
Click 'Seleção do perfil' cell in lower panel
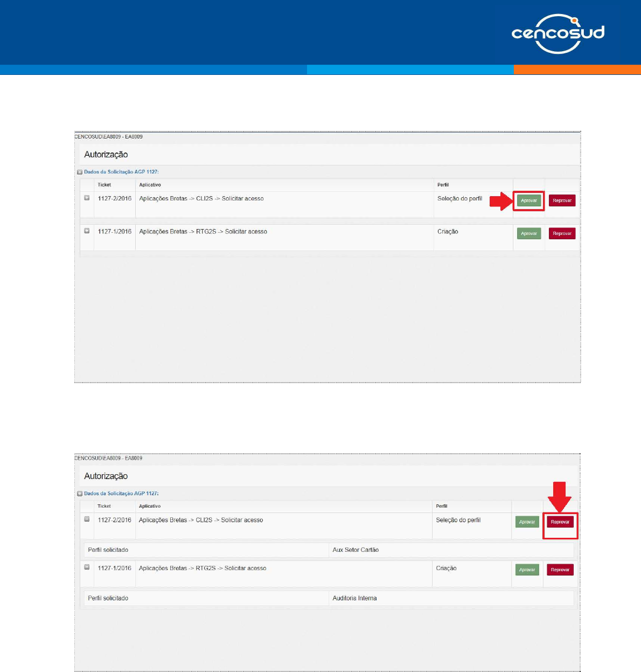pyautogui.click(x=458, y=520)
